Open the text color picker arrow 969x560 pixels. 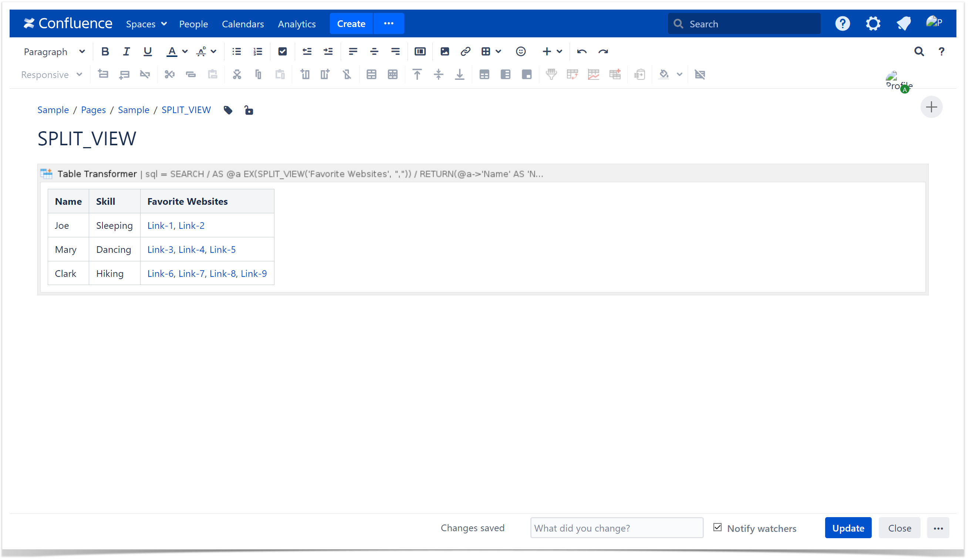(x=185, y=51)
